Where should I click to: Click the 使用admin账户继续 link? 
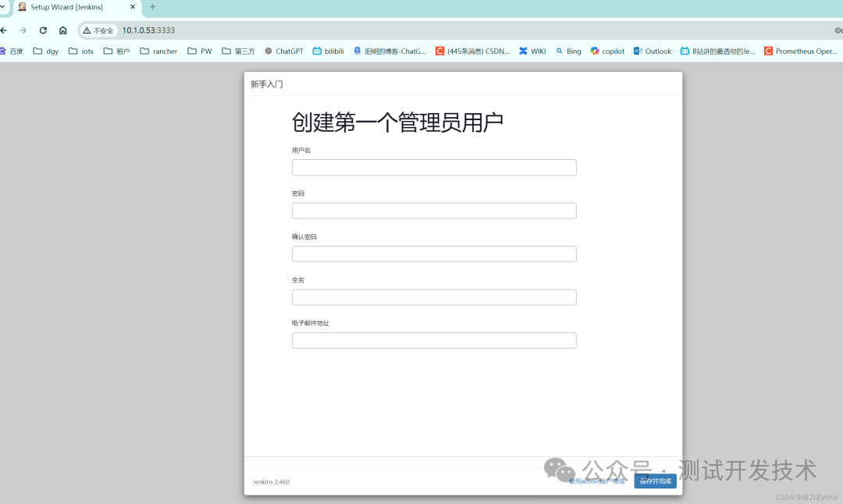(x=597, y=481)
